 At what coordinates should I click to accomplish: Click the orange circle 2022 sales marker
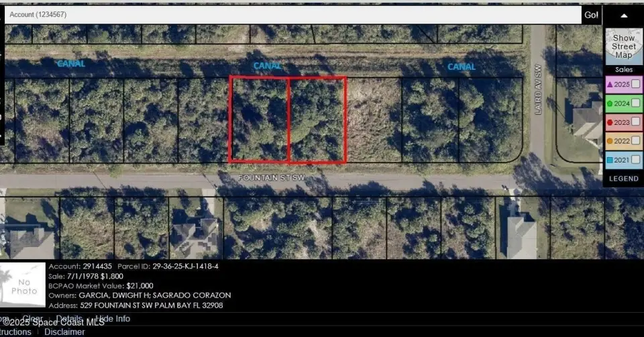point(610,142)
